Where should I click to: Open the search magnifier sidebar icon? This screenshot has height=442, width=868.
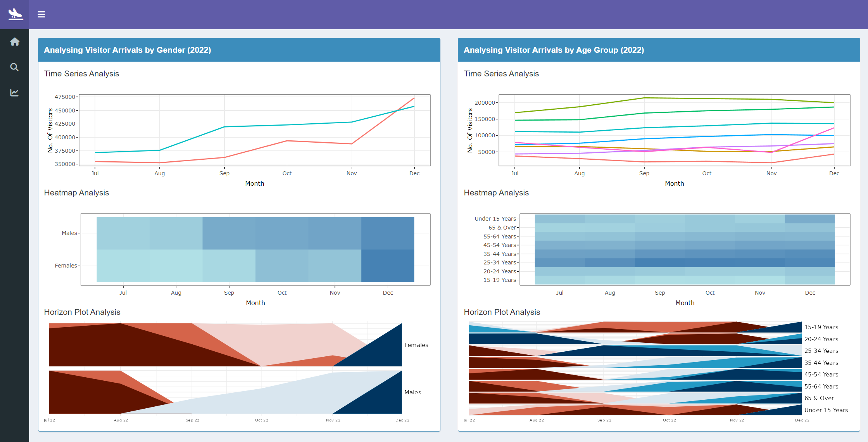coord(14,67)
